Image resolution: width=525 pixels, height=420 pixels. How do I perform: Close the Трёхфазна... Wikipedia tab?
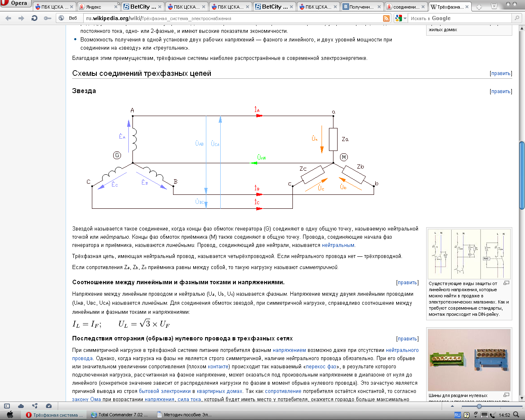pyautogui.click(x=467, y=7)
